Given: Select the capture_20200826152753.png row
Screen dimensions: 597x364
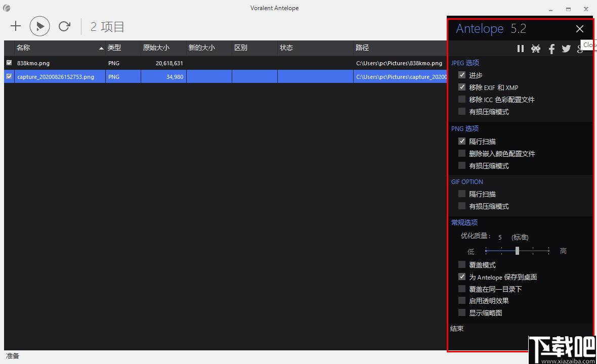Looking at the screenshot, I should (x=226, y=76).
